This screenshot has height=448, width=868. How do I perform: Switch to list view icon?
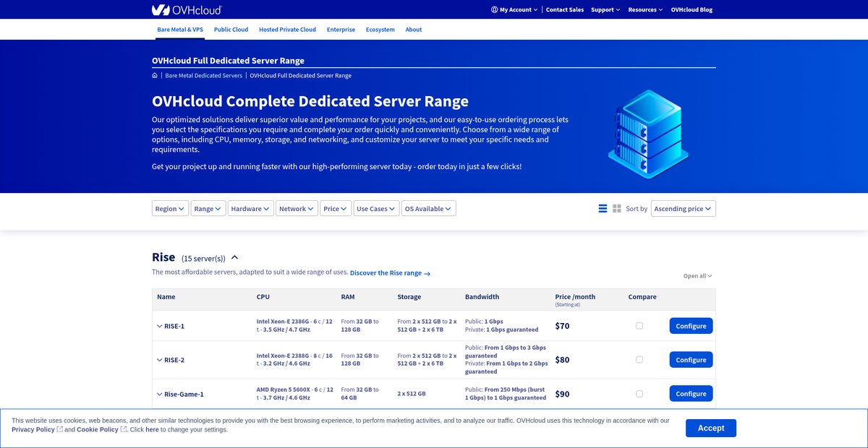click(603, 209)
